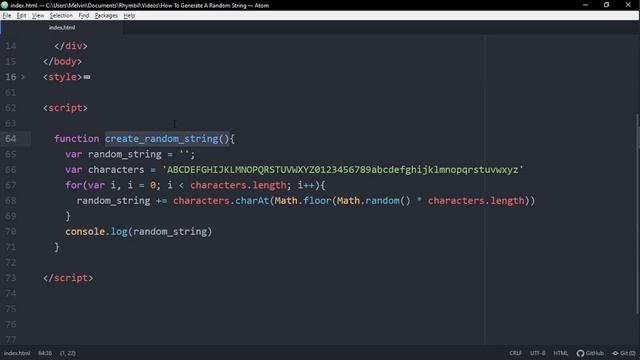Click the opening <script> tag
The width and height of the screenshot is (640, 360).
coord(65,108)
